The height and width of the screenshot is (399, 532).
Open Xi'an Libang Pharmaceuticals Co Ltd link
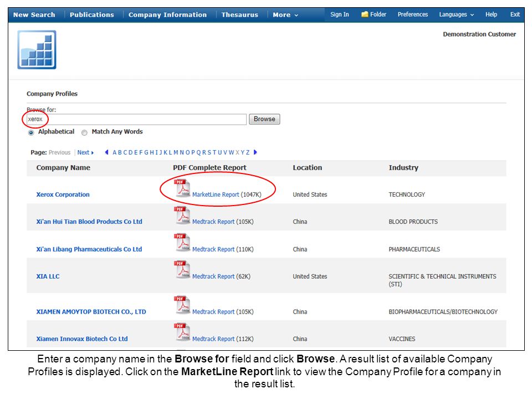89,249
